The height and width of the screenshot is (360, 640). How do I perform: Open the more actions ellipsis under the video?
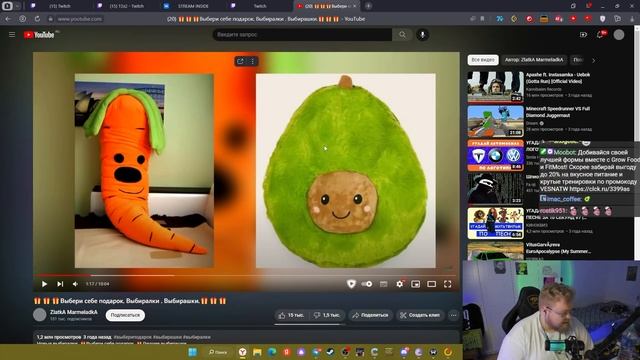coord(453,315)
